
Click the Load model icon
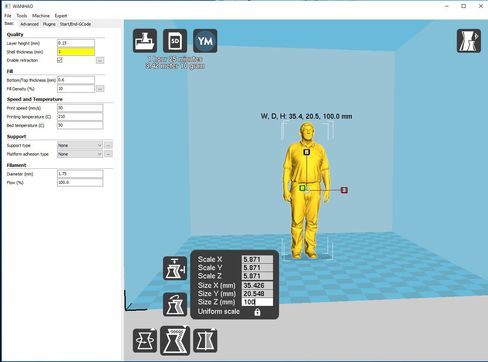[x=145, y=41]
